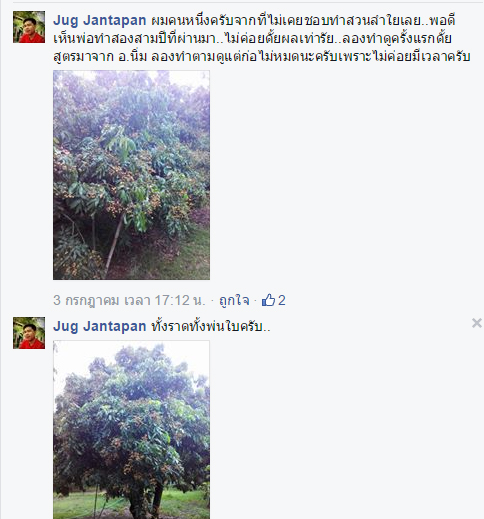Open Jug Jantapan's avatar on the second comment

pos(29,333)
